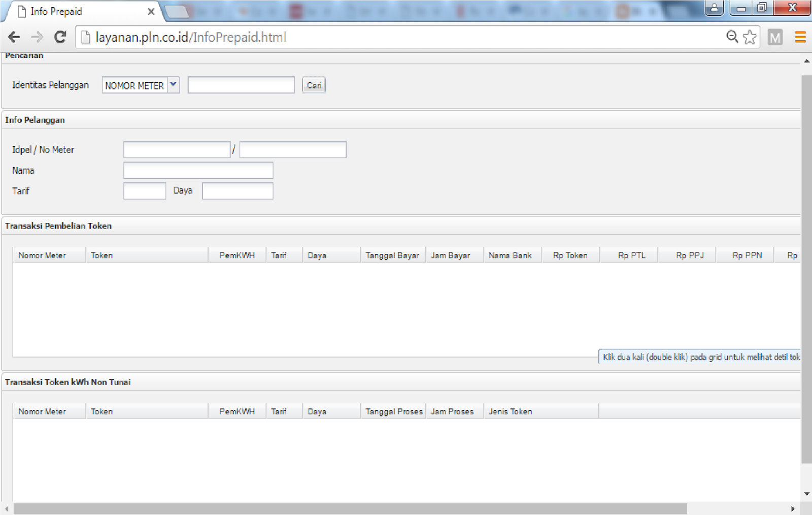Click Tarif header in Pembelian Token grid
This screenshot has width=812, height=515.
[284, 255]
